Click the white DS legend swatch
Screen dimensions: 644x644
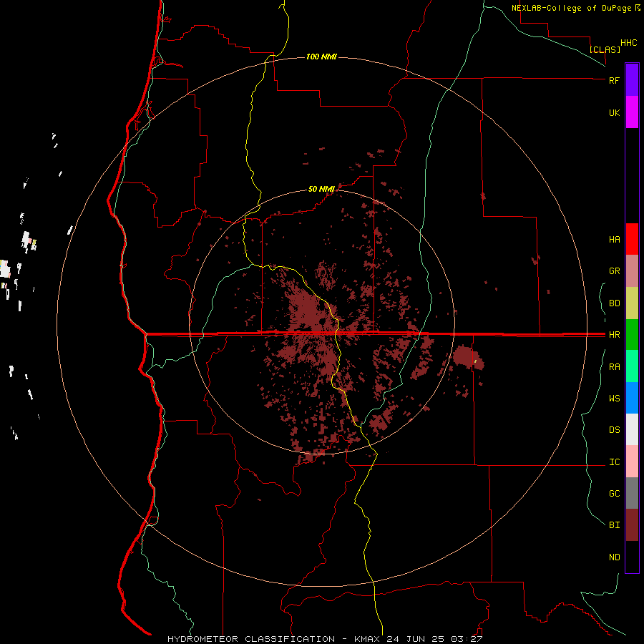[632, 429]
